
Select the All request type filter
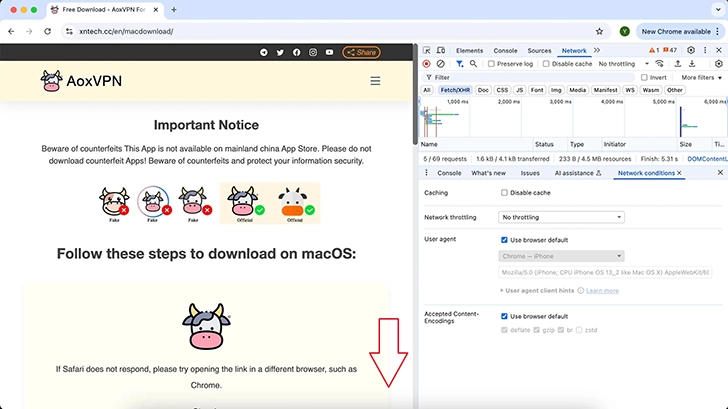click(x=427, y=90)
